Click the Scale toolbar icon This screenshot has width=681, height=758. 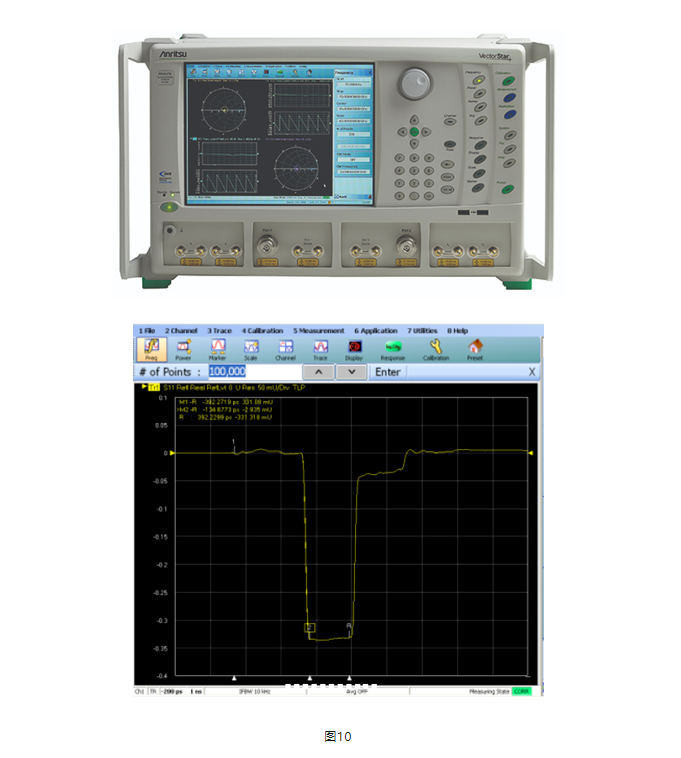(x=251, y=347)
